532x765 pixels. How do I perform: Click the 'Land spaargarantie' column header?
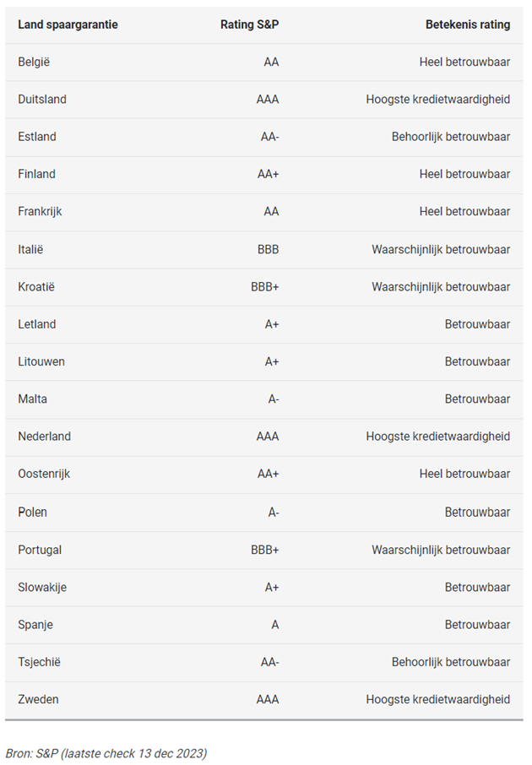[x=68, y=24]
